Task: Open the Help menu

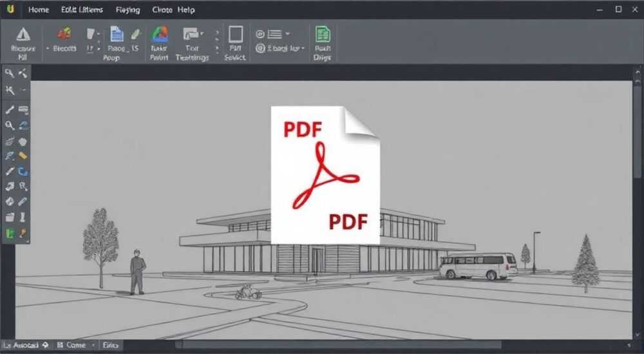Action: (x=186, y=10)
